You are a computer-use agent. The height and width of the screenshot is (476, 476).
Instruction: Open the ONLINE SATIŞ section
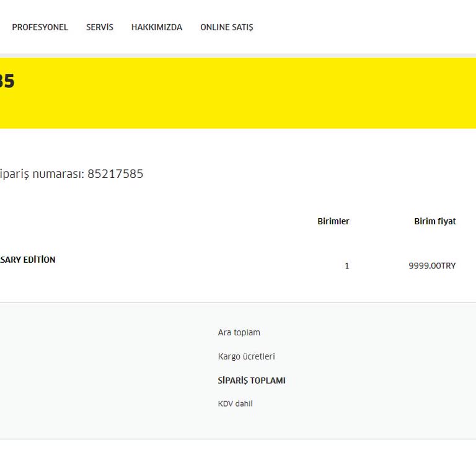tap(226, 27)
